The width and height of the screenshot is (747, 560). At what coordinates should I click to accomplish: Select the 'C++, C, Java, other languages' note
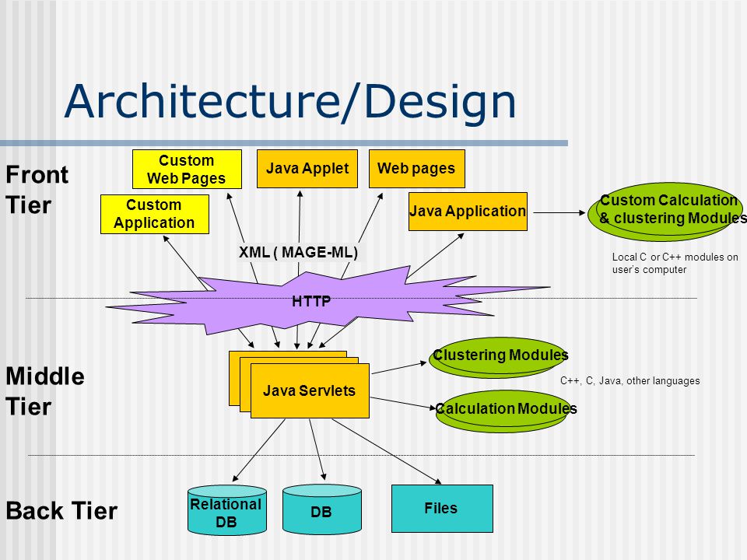pos(630,381)
